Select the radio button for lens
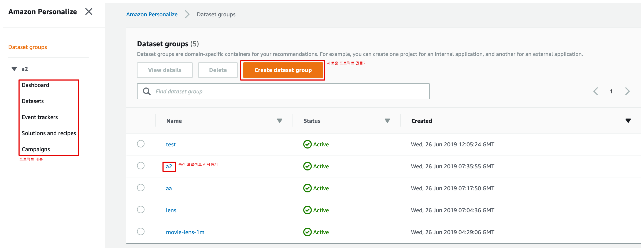Viewport: 644px width, 251px height. click(x=141, y=210)
